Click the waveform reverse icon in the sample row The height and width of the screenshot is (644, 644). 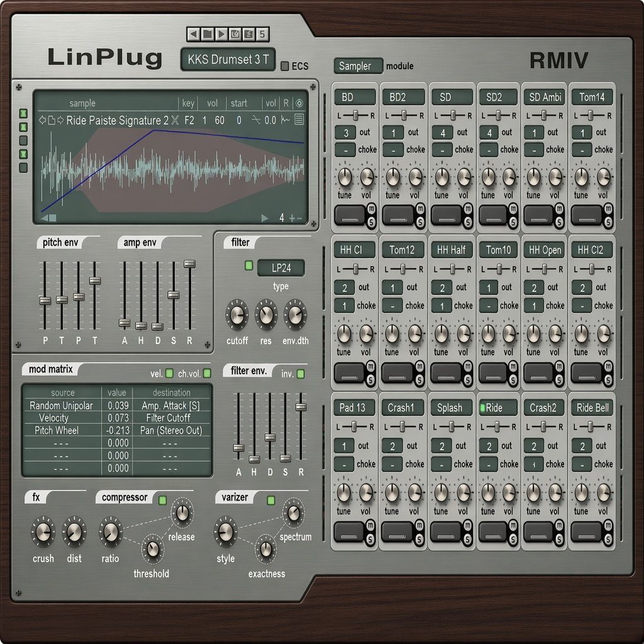coord(286,119)
